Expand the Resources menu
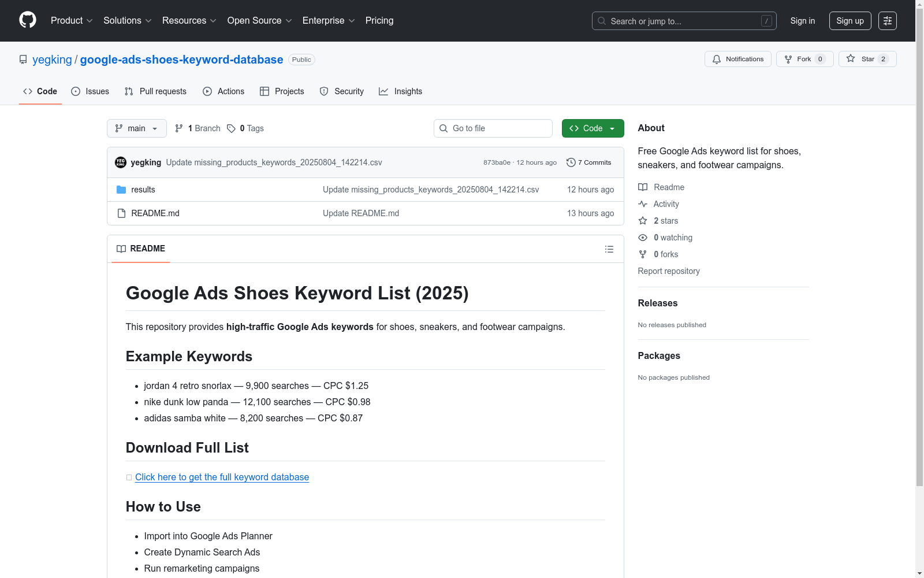 (189, 21)
